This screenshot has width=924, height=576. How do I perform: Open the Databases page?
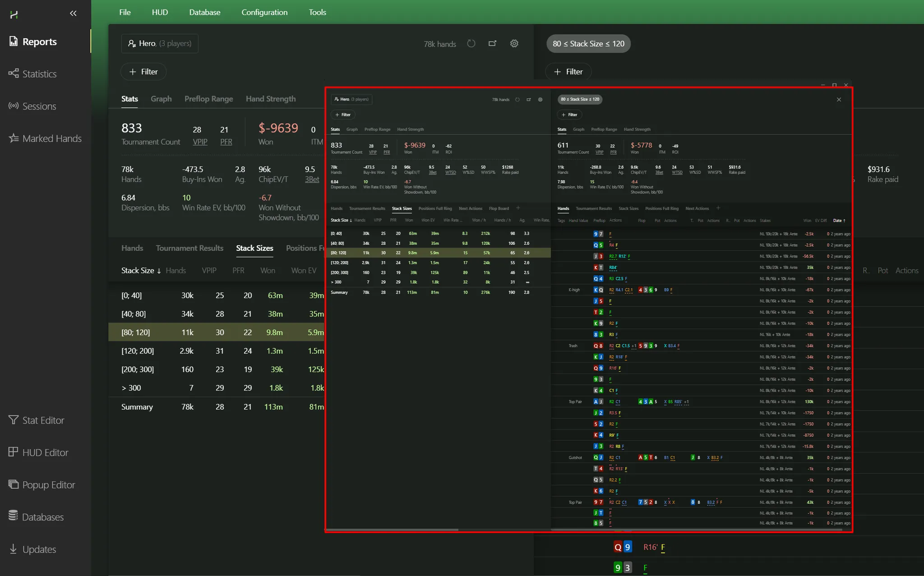pyautogui.click(x=42, y=517)
